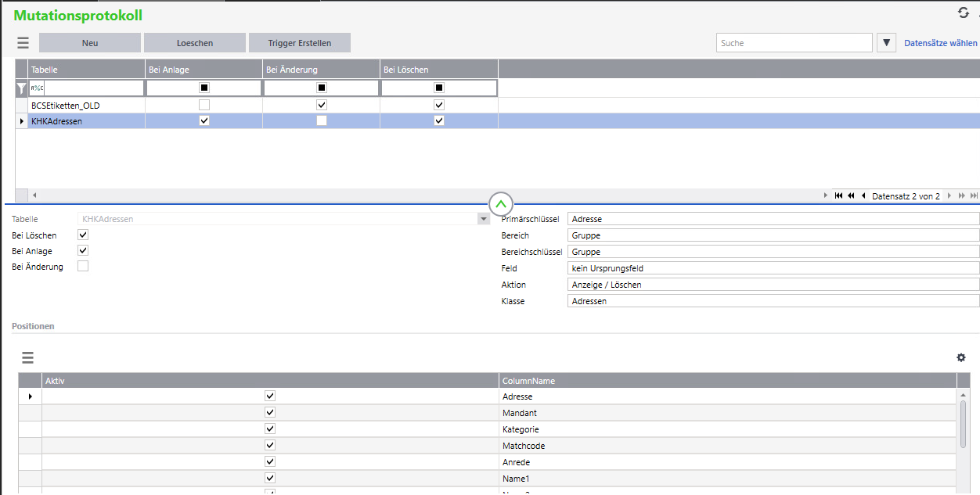Viewport: 980px width, 495px height.
Task: Open the Positionen grid settings gear
Action: [x=961, y=357]
